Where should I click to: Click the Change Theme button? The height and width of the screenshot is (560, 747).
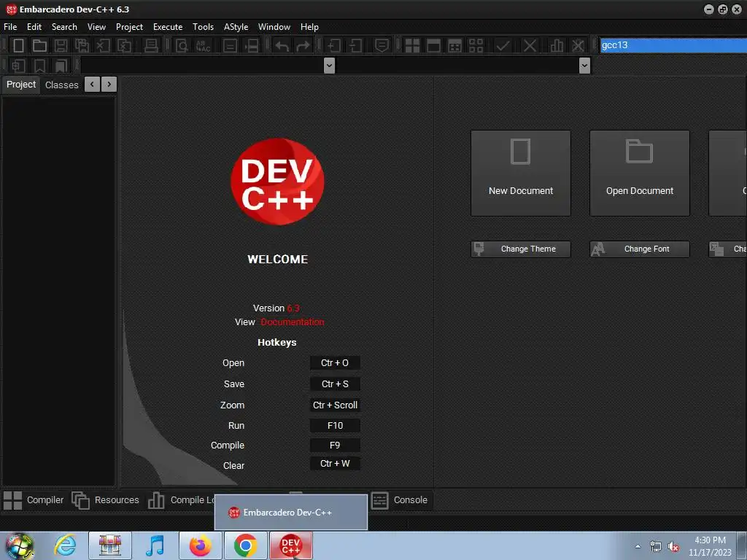(x=521, y=249)
